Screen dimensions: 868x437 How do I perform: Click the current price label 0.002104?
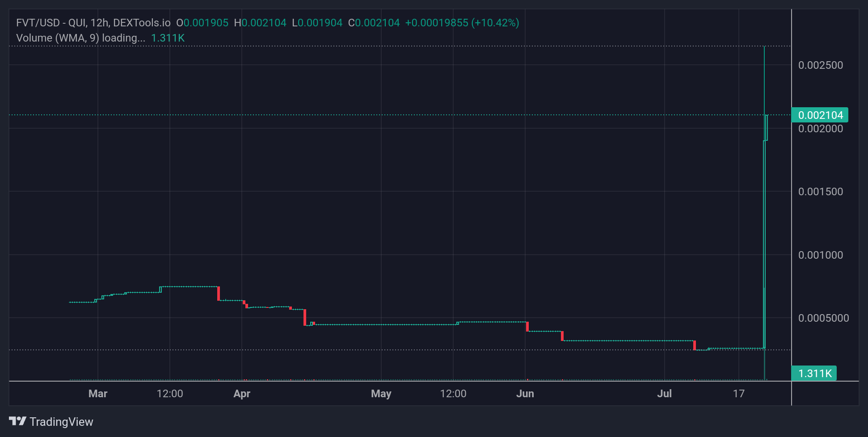pos(820,115)
